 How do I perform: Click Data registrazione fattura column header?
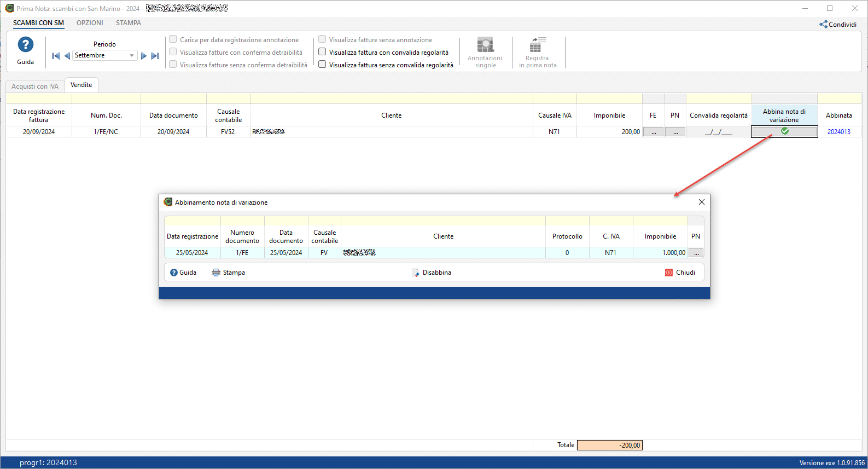point(39,115)
